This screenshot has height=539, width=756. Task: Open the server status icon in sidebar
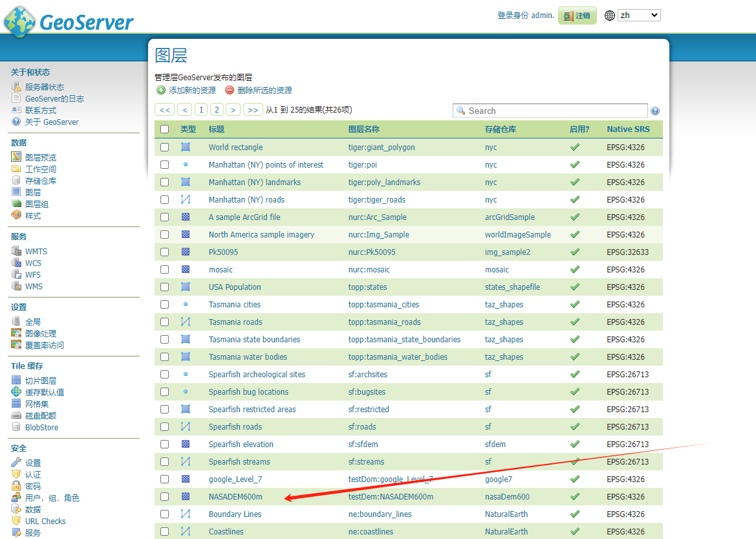[x=16, y=87]
